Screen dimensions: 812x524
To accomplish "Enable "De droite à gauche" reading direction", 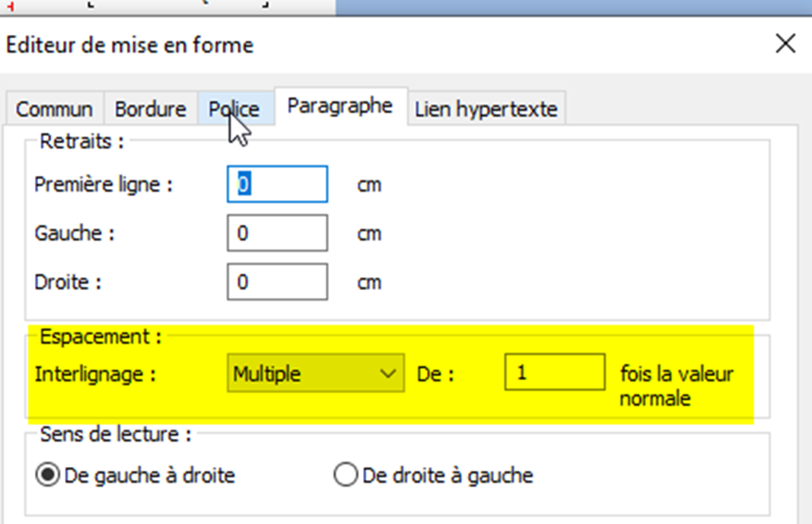I will point(346,474).
